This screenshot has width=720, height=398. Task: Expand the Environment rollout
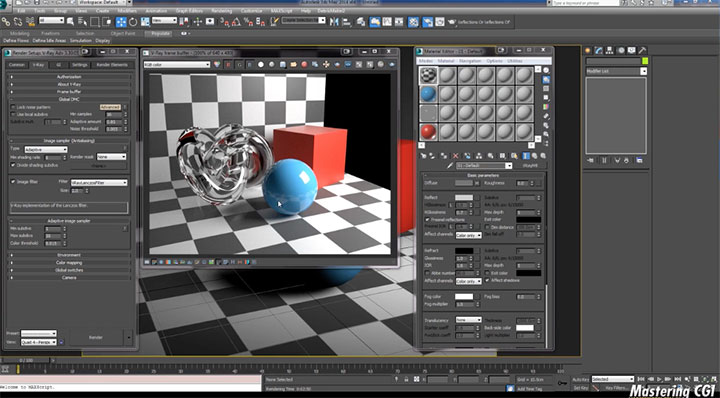coord(70,255)
